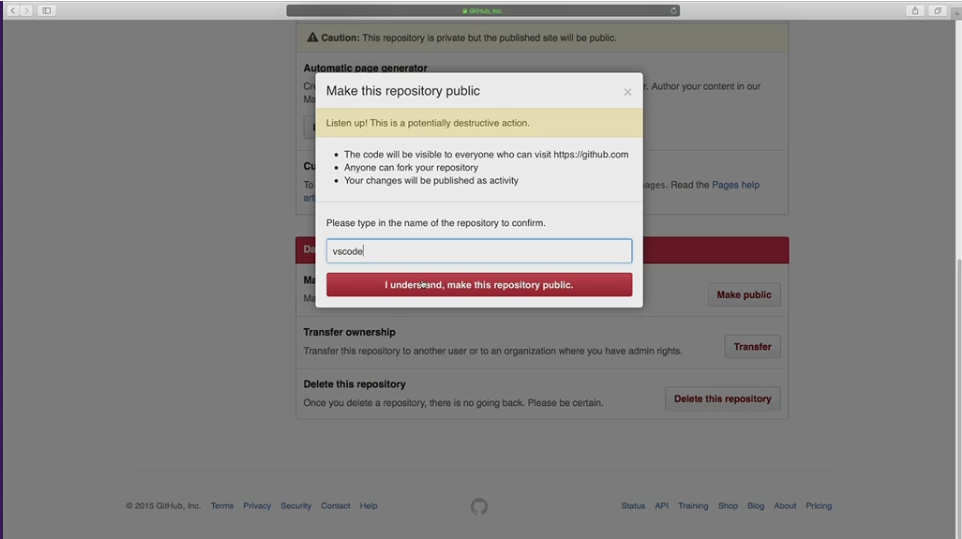Show all tabs with the tabs icon

937,10
